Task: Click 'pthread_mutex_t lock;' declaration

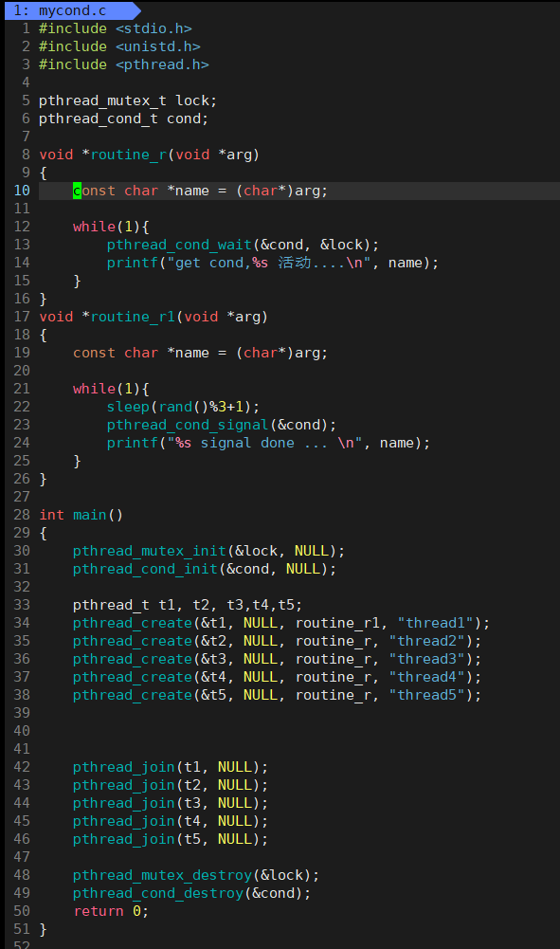Action: [x=128, y=100]
